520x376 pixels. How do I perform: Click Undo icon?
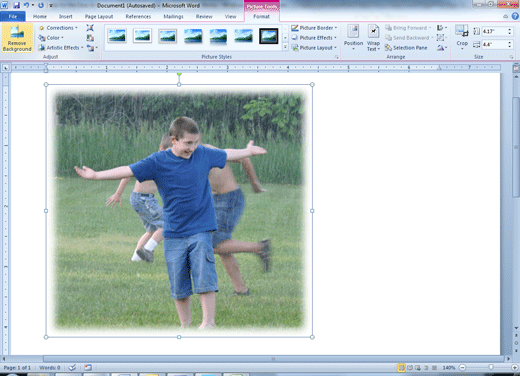click(26, 5)
